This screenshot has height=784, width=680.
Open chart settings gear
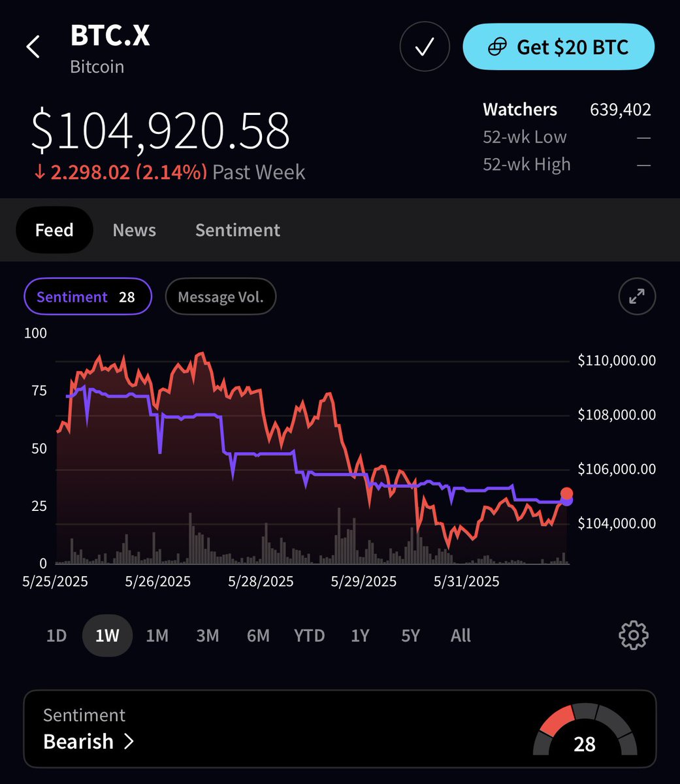point(633,635)
